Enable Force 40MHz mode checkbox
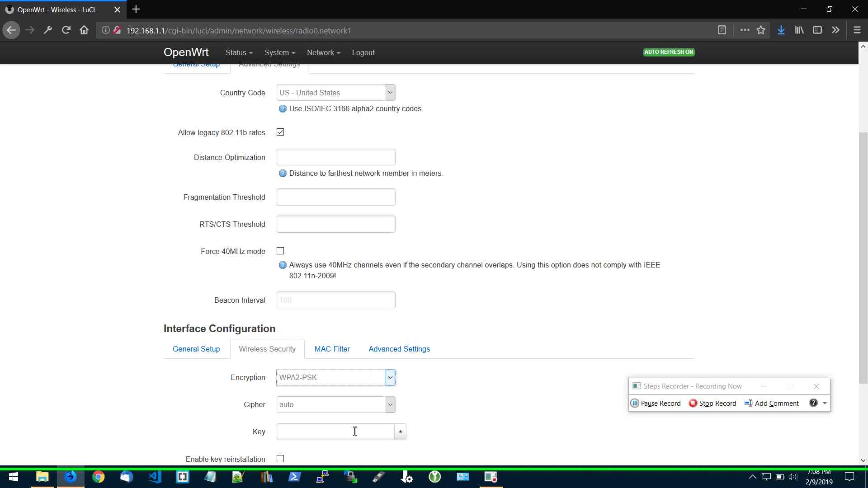The image size is (868, 488). pos(280,251)
